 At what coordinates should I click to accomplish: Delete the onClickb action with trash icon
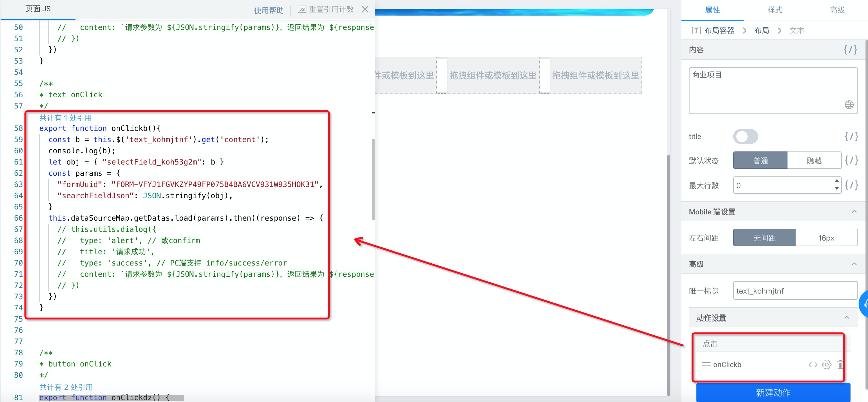click(x=840, y=365)
